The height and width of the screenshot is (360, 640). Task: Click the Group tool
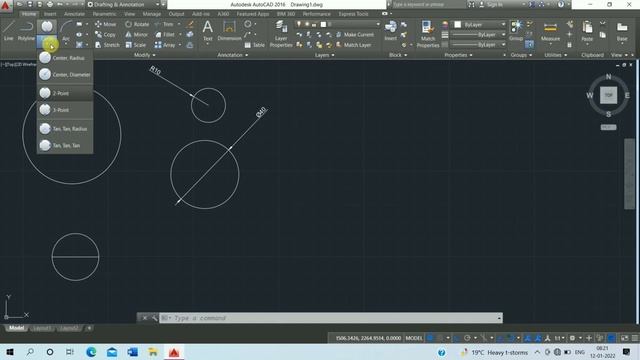tap(516, 31)
